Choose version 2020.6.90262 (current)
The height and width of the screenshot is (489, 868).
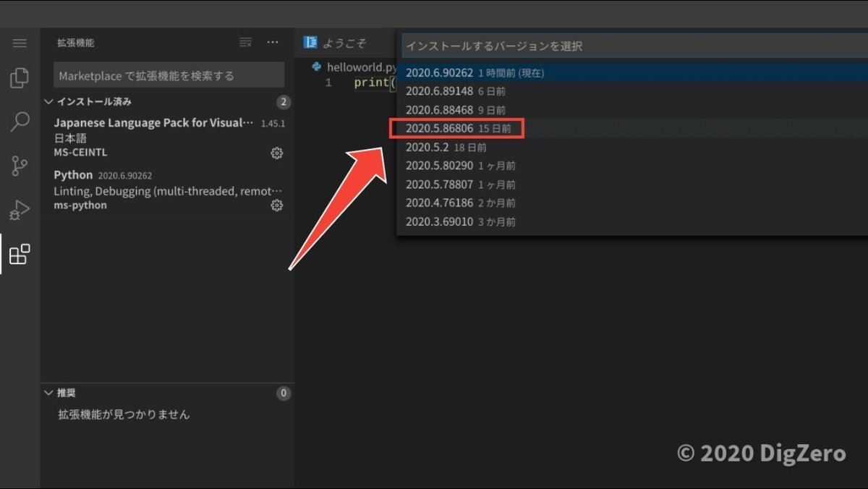tap(633, 73)
